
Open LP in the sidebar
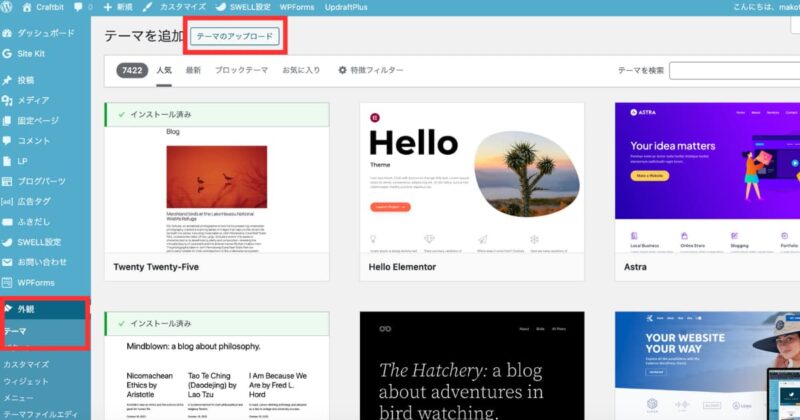click(22, 161)
